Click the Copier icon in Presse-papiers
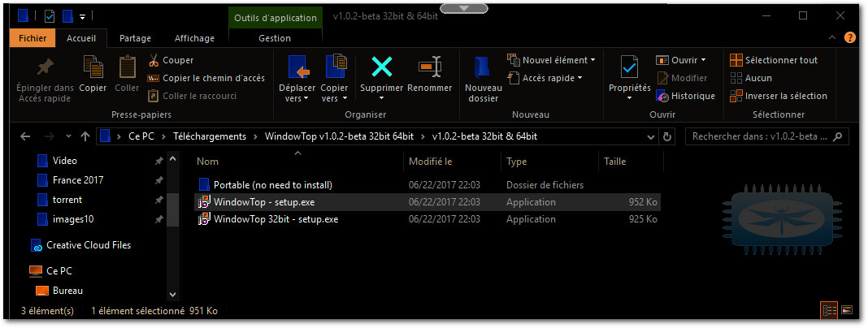Viewport: 868px width, 328px height. coord(93,67)
